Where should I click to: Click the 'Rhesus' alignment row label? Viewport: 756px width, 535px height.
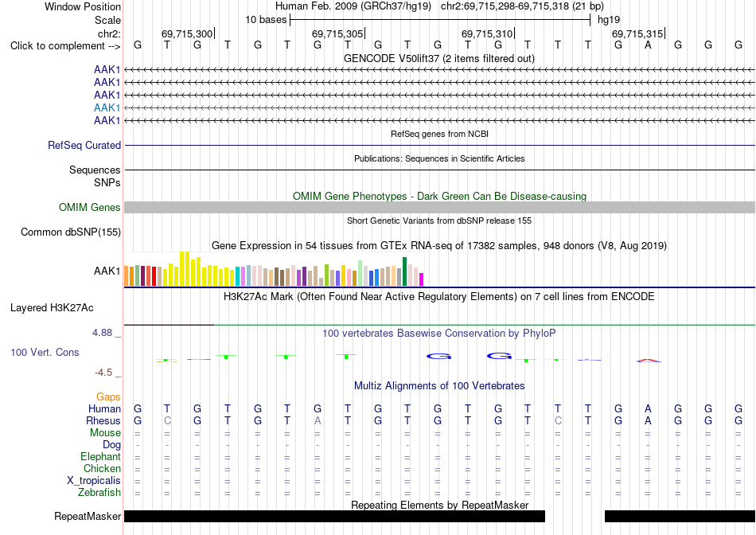(x=103, y=420)
